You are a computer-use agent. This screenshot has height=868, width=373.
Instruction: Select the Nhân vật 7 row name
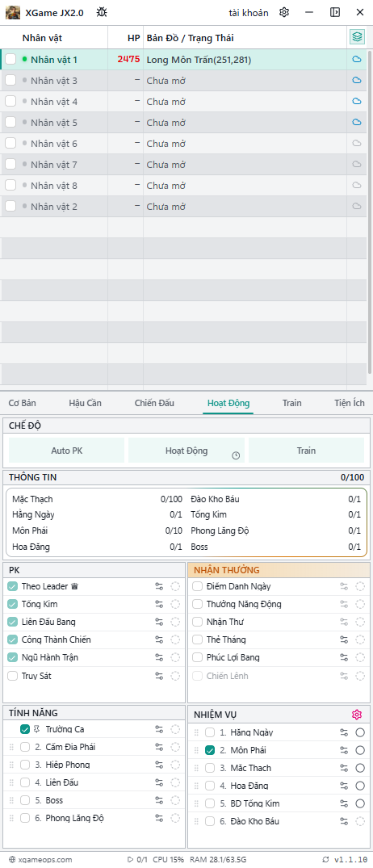click(x=53, y=165)
